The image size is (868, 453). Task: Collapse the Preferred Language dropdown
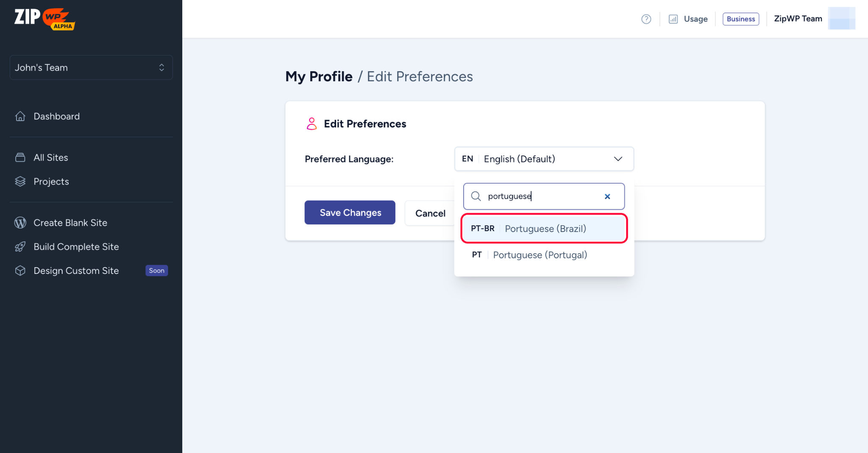point(618,159)
